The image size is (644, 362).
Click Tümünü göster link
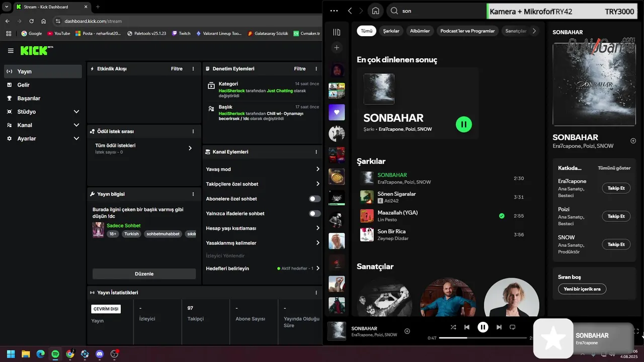[614, 168]
